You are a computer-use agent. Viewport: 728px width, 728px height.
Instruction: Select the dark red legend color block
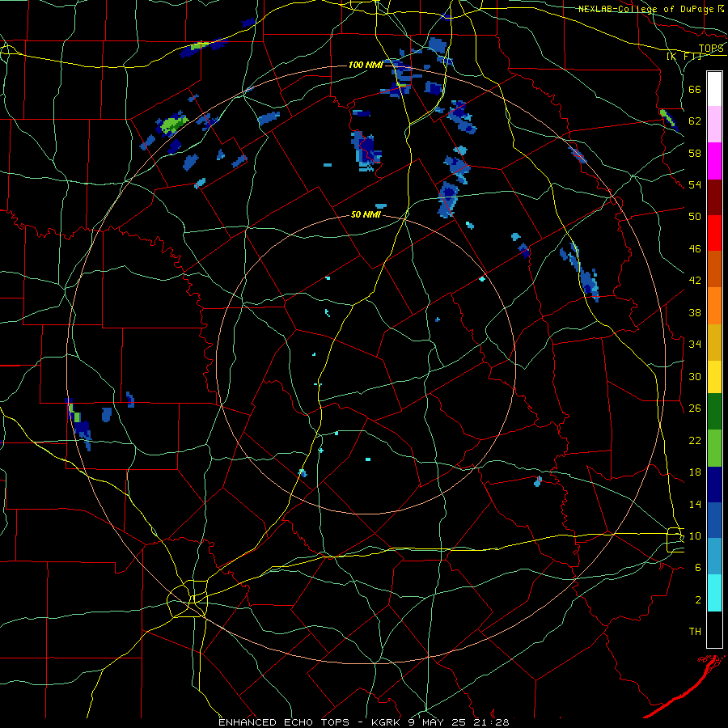pos(714,197)
